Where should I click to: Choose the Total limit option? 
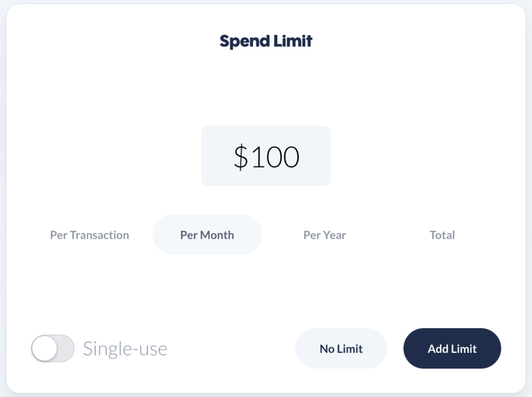click(x=442, y=235)
